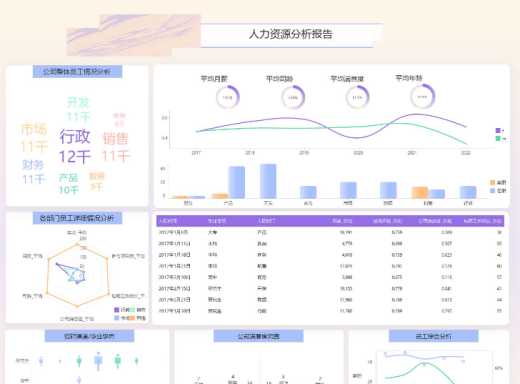520x384 pixels.
Task: Click the 平均司龄 circular gauge
Action: point(293,97)
